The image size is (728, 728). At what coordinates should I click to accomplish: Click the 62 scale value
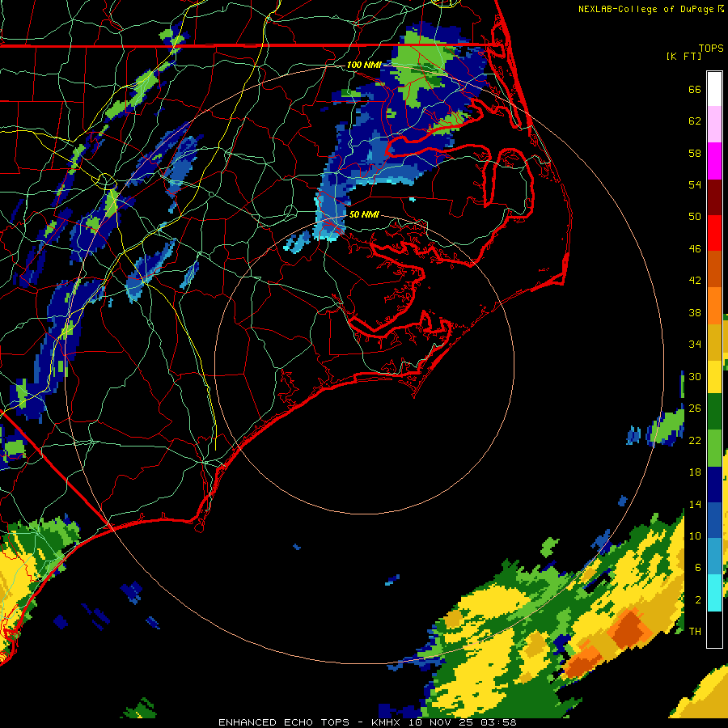click(x=695, y=121)
